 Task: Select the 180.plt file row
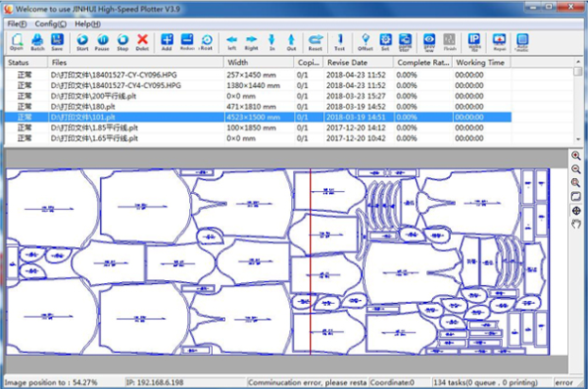(258, 107)
